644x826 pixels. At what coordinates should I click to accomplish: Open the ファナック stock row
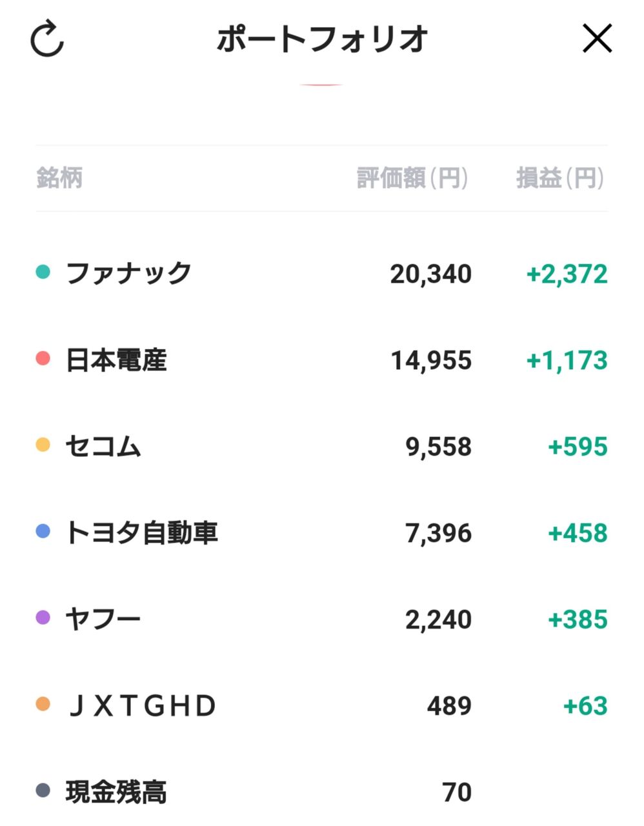(x=321, y=273)
